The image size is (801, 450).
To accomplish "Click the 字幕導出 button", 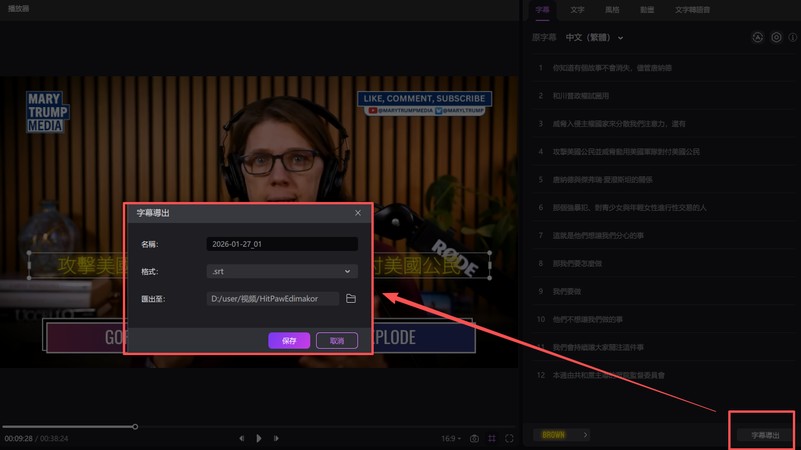I will click(x=765, y=435).
